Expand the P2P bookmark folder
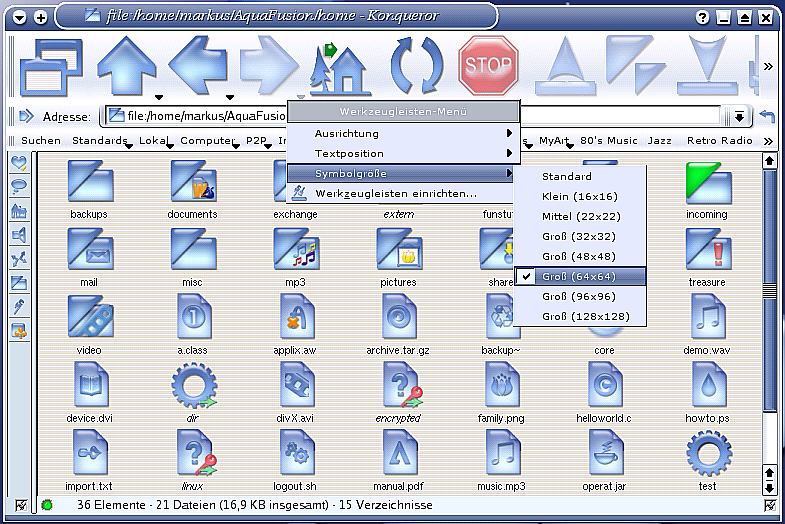Screen dimensions: 785x524 [259, 141]
